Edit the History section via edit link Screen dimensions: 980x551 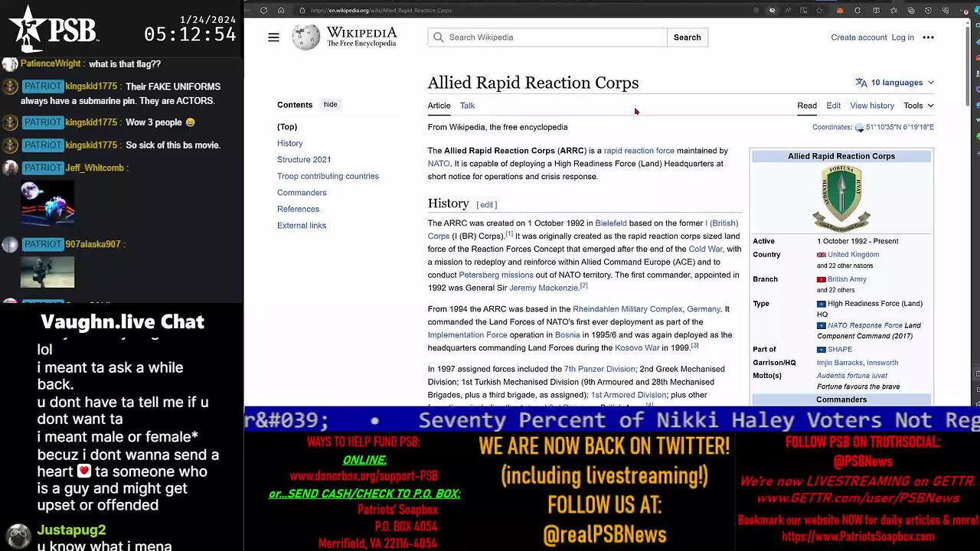pos(487,205)
